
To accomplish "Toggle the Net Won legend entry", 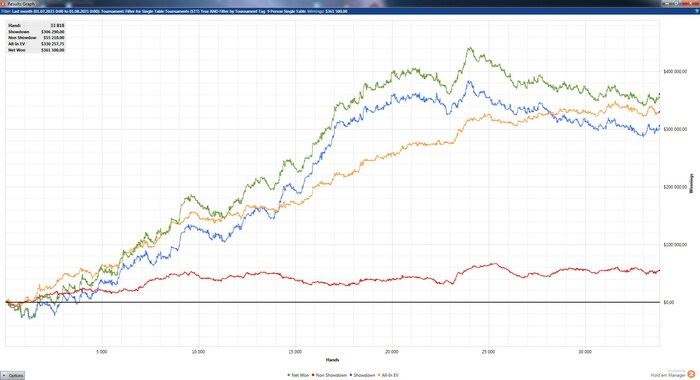I will 298,376.
